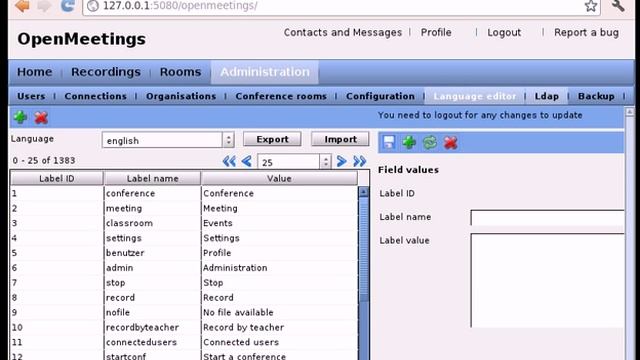This screenshot has height=360, width=640.
Task: Sort by Value column header
Action: tap(279, 178)
